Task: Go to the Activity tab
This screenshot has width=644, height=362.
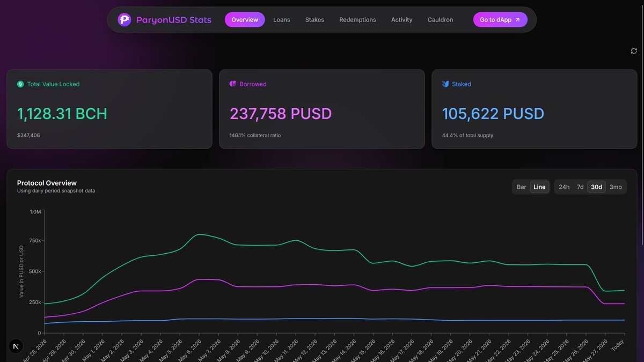Action: coord(402,20)
